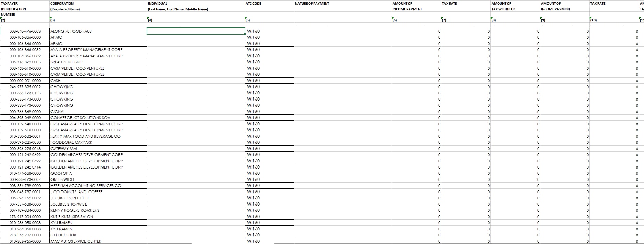Click WI160 code in CIGNAL row

[269, 112]
